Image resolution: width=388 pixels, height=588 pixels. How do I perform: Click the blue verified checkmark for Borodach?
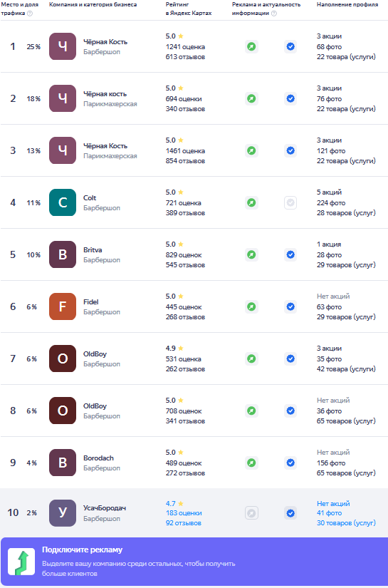pos(290,463)
